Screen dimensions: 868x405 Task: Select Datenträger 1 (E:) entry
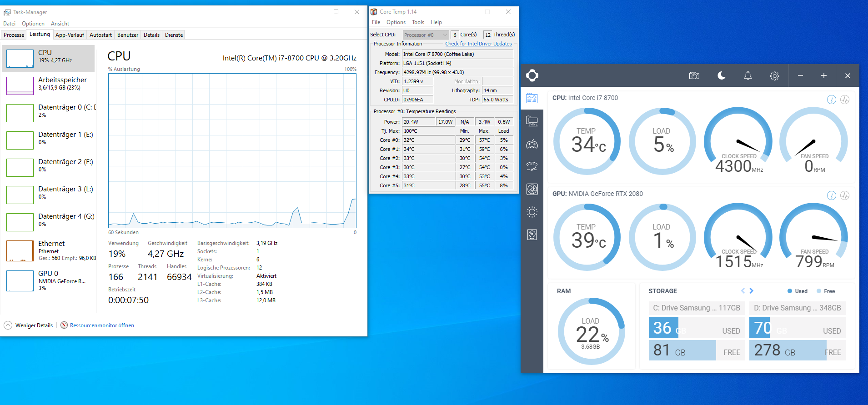[48, 140]
